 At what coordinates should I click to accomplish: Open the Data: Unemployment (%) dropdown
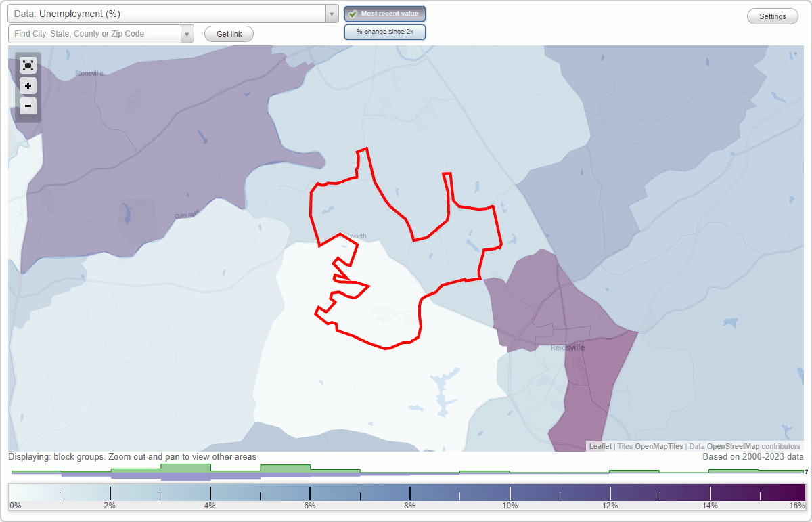[x=169, y=14]
